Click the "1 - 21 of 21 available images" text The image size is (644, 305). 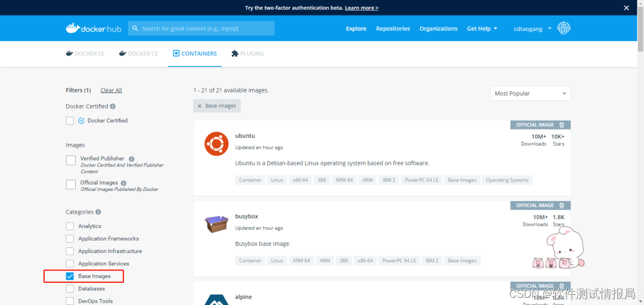[231, 90]
